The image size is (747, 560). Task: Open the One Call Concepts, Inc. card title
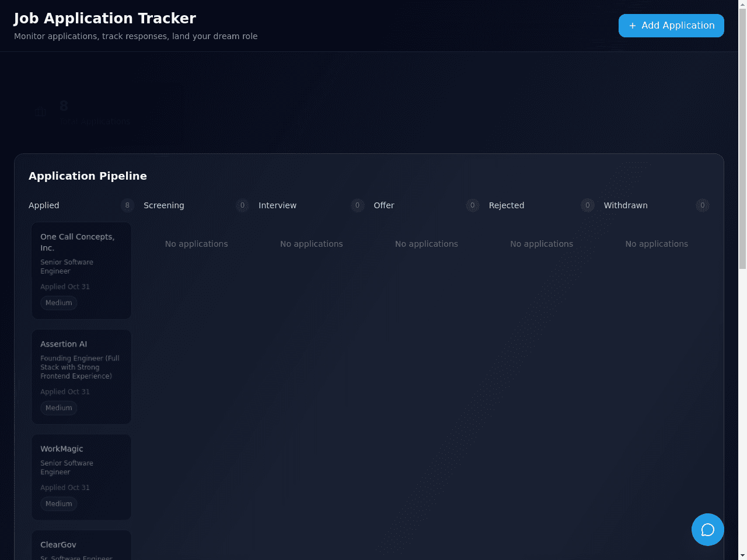(x=78, y=242)
